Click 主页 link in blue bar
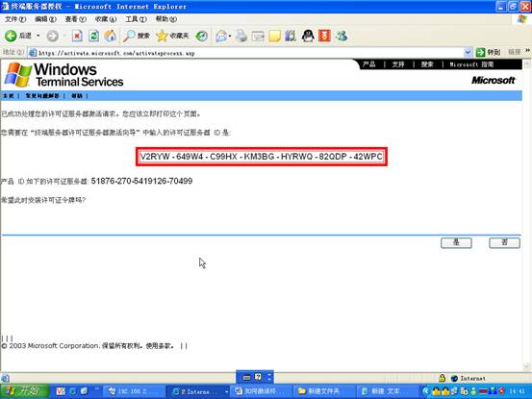 point(8,96)
